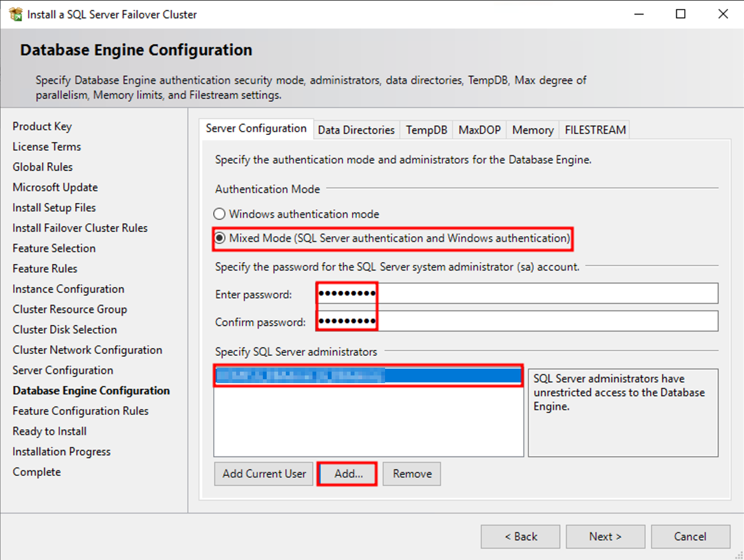
Task: Click the Ready to Install step
Action: coord(50,431)
